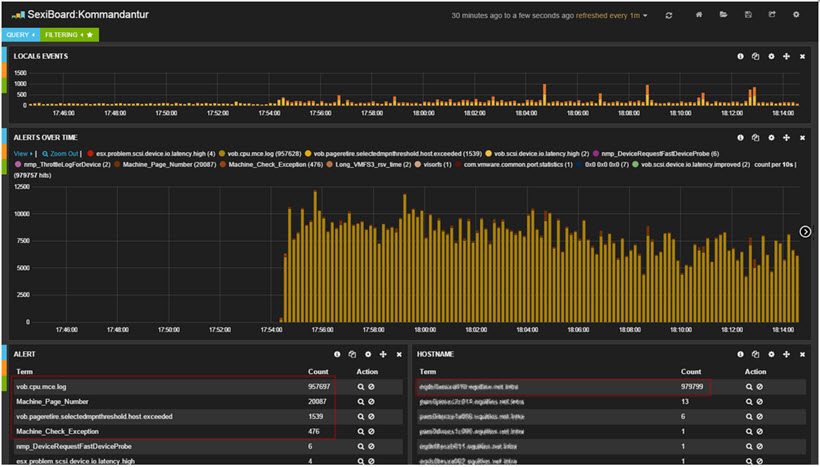Exclude Machine_Page_Number using the ban icon
The width and height of the screenshot is (820, 467).
[371, 402]
